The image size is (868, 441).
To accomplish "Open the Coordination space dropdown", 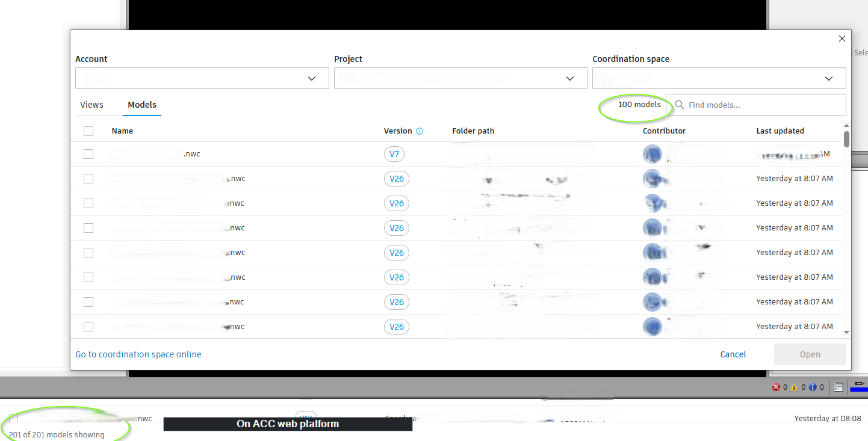I will pyautogui.click(x=719, y=78).
